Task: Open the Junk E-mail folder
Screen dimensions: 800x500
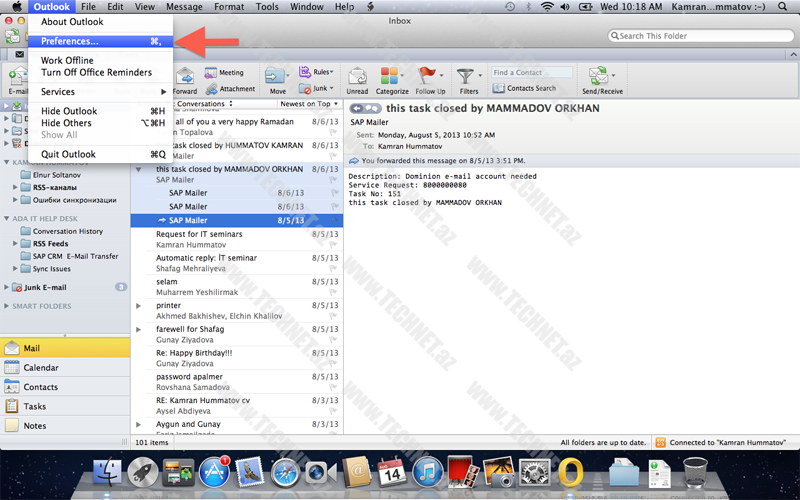Action: tap(45, 287)
